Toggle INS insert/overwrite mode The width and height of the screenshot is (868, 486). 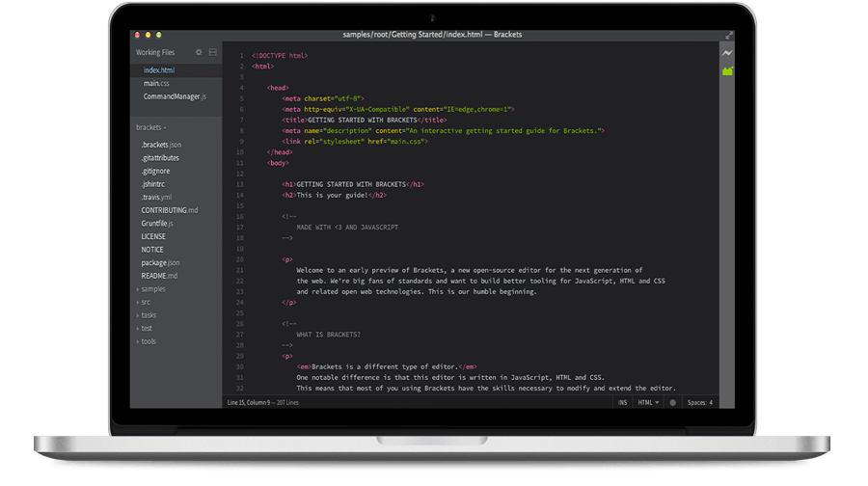tap(622, 402)
